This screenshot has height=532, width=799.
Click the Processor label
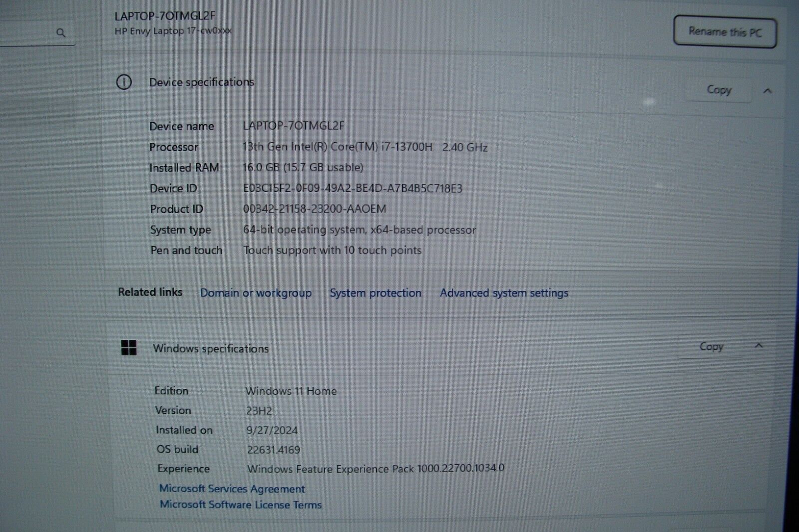[174, 147]
